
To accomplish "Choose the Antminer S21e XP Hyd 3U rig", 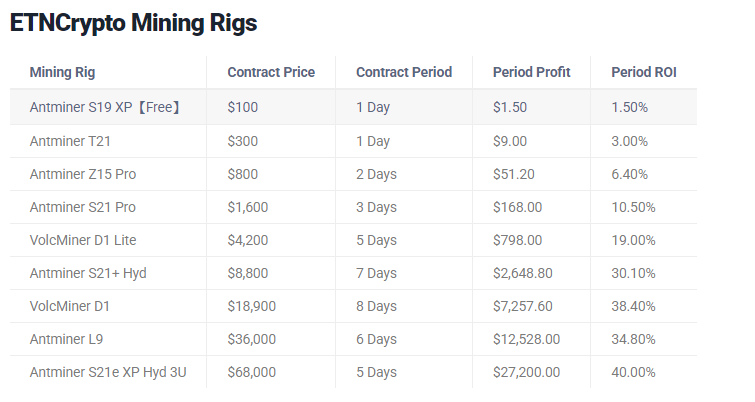I will point(108,372).
